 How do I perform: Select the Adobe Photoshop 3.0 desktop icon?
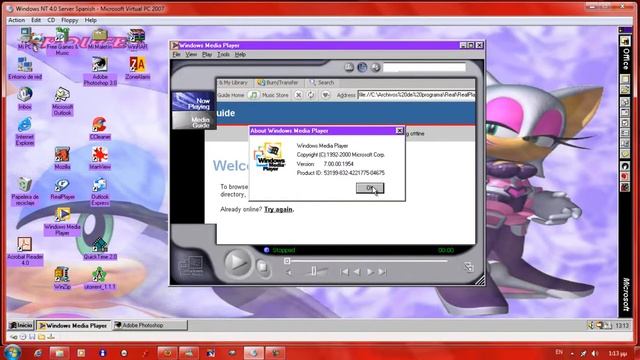pyautogui.click(x=100, y=71)
